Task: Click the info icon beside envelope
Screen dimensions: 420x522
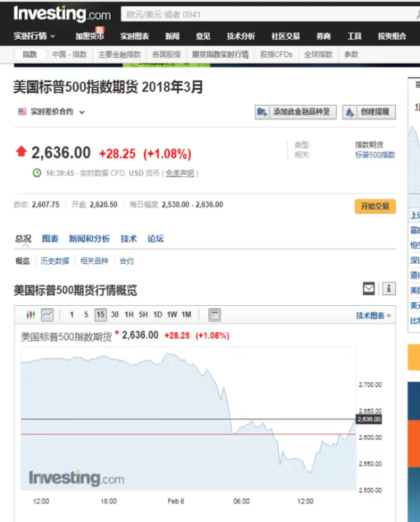Action: (x=389, y=289)
